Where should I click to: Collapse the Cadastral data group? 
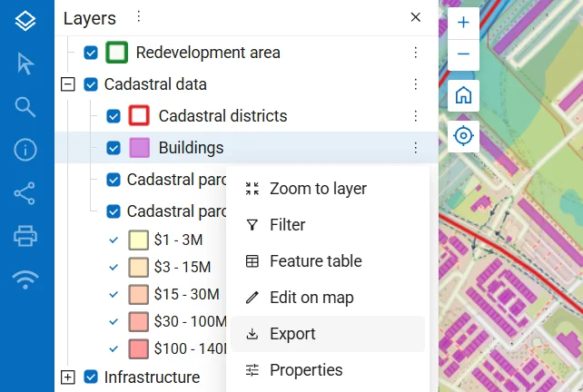pos(68,84)
